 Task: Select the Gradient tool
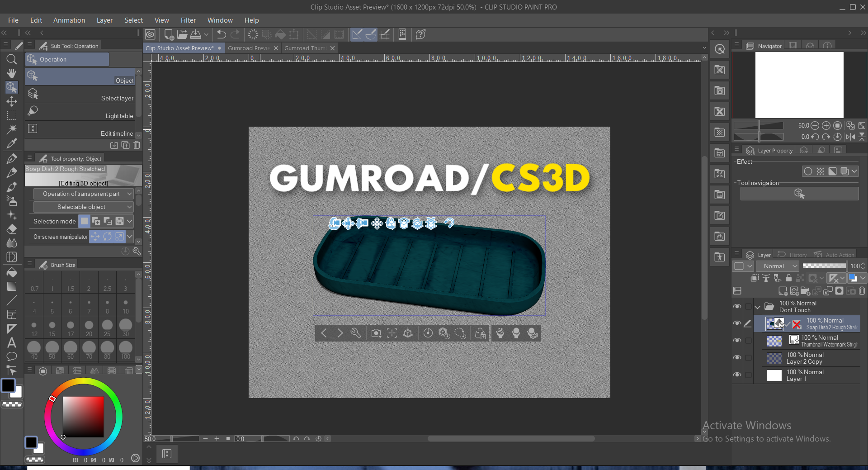(x=12, y=286)
